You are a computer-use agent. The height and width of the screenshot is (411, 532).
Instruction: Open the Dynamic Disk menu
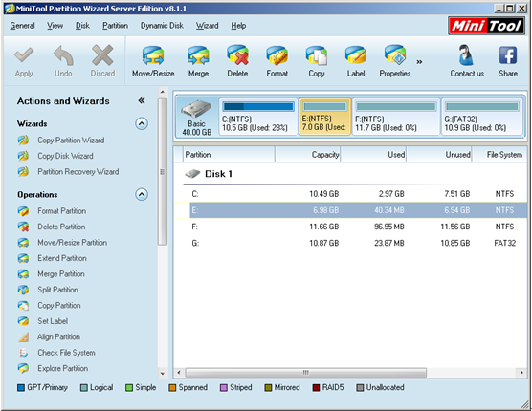[162, 26]
